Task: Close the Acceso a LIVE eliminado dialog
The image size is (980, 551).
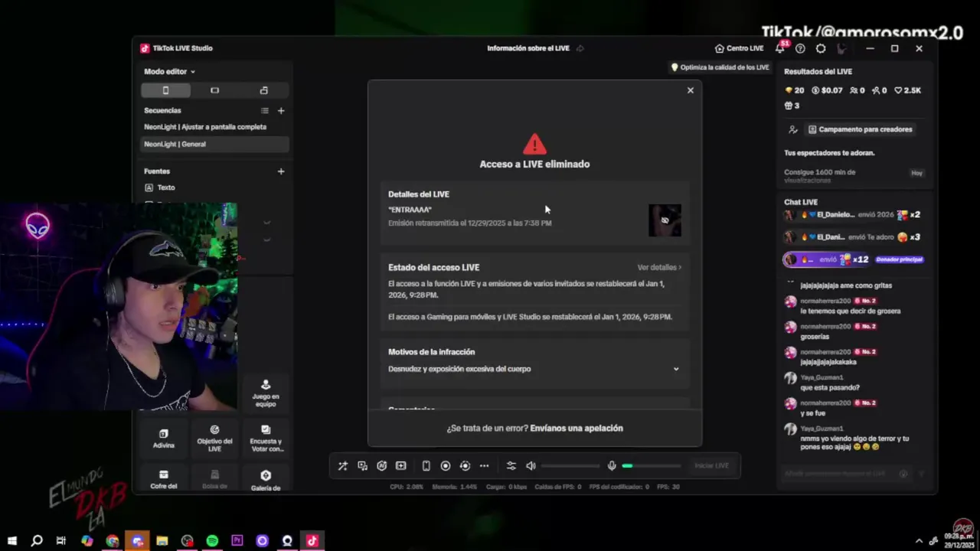Action: point(690,90)
